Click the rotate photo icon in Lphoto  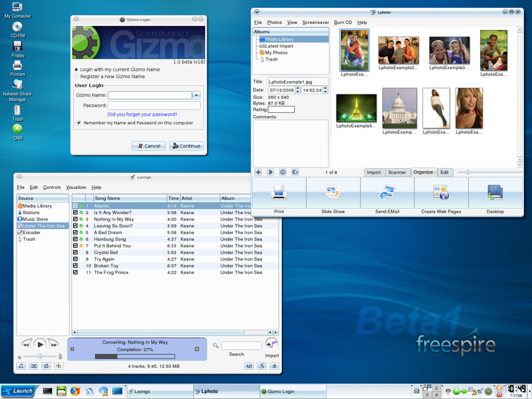295,172
